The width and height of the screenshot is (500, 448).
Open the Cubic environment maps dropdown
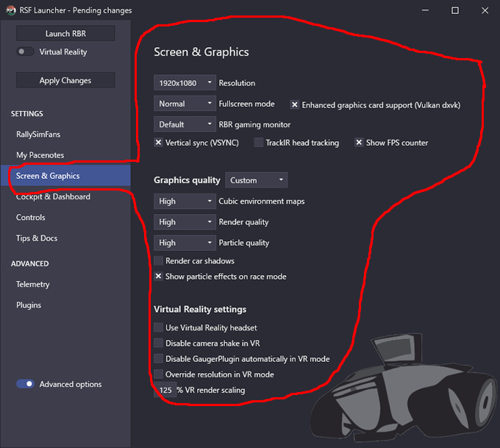[185, 201]
